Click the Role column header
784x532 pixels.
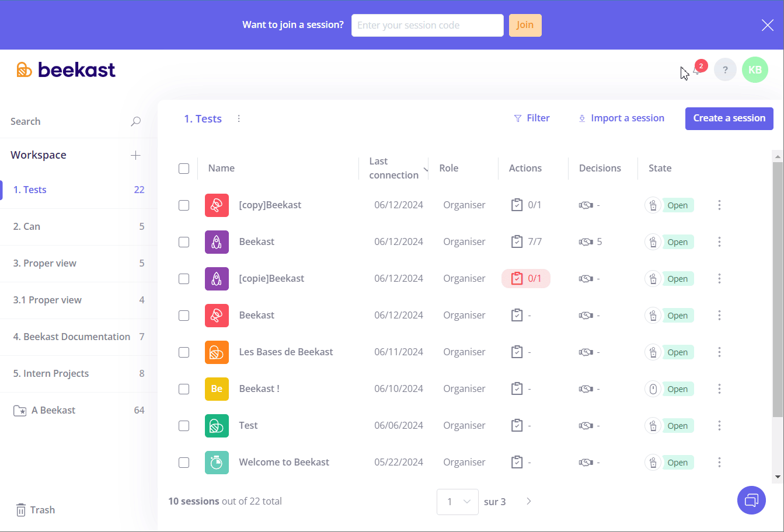(449, 169)
